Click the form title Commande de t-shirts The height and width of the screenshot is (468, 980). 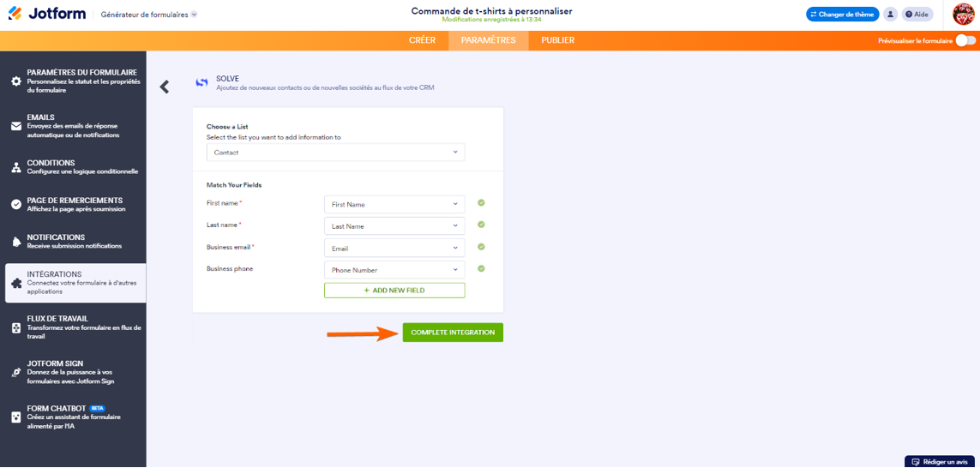coord(491,11)
